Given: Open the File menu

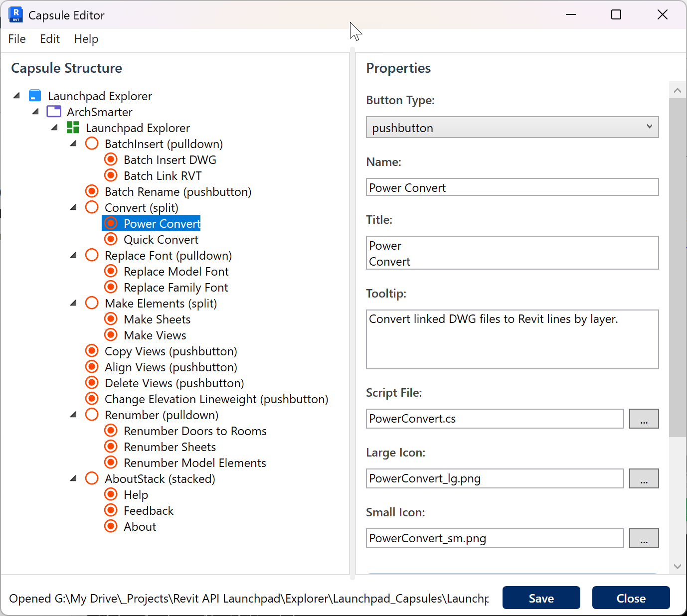Looking at the screenshot, I should [x=17, y=39].
